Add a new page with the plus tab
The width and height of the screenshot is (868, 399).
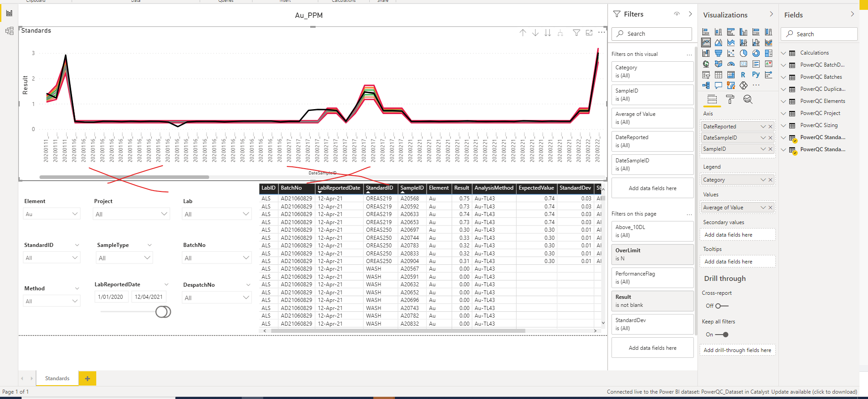tap(87, 378)
